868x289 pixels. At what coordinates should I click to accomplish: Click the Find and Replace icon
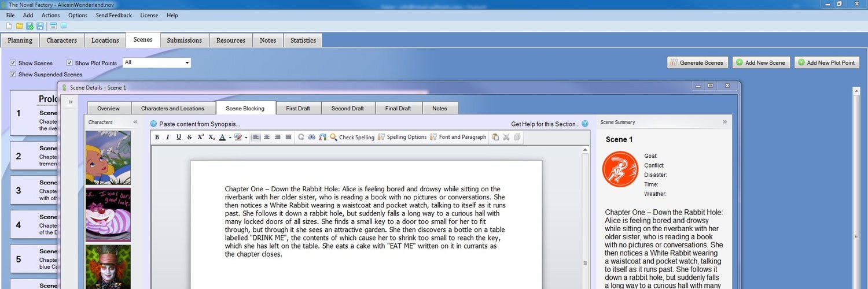(323, 137)
